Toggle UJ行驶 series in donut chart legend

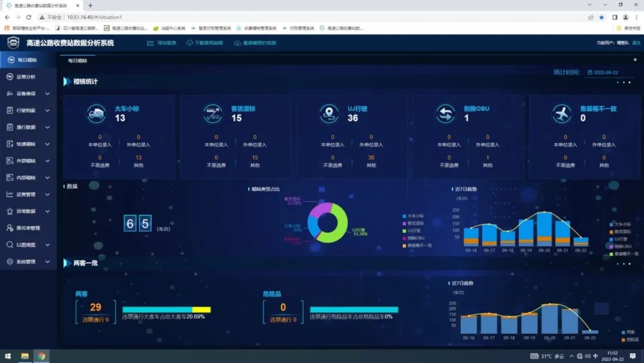415,230
